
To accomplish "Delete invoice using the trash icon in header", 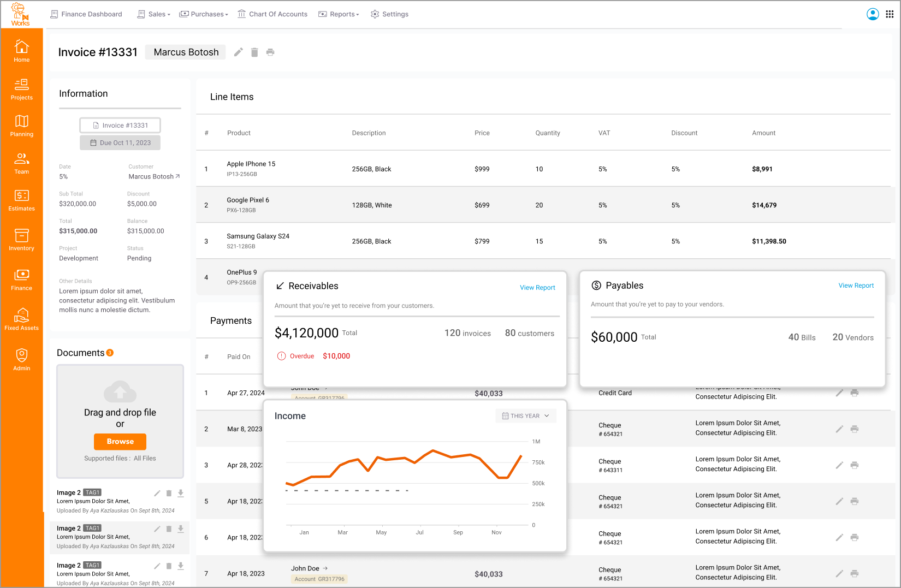I will point(254,52).
